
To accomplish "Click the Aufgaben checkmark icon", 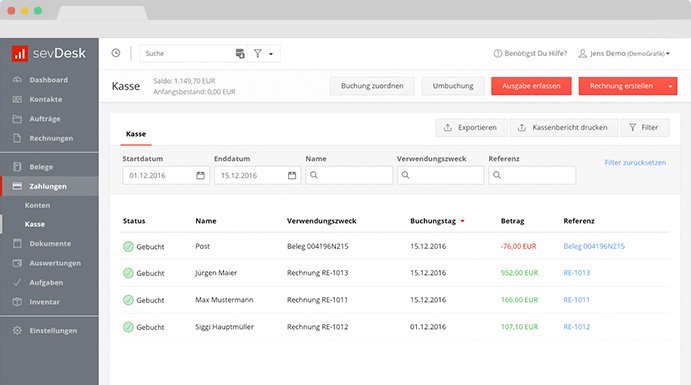I will [17, 282].
